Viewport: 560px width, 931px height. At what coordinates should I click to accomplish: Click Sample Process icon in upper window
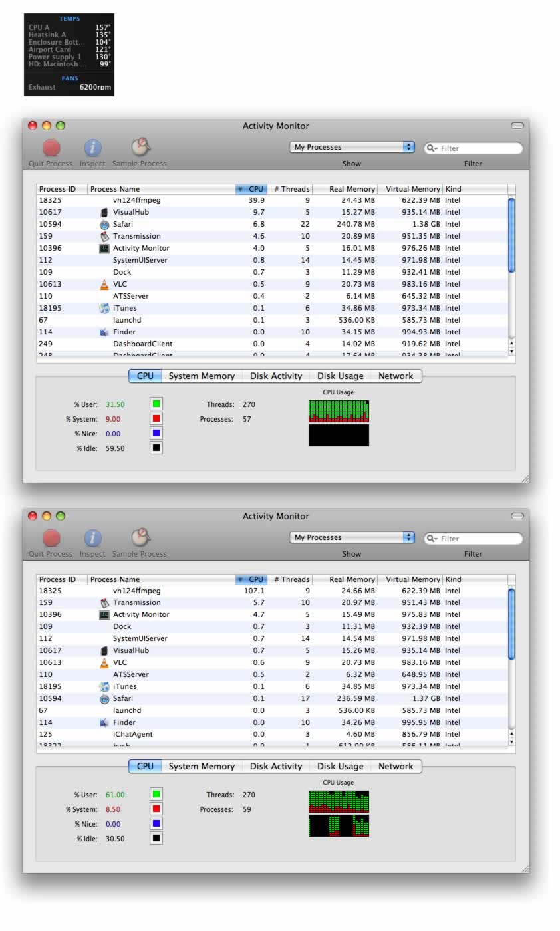click(x=140, y=147)
